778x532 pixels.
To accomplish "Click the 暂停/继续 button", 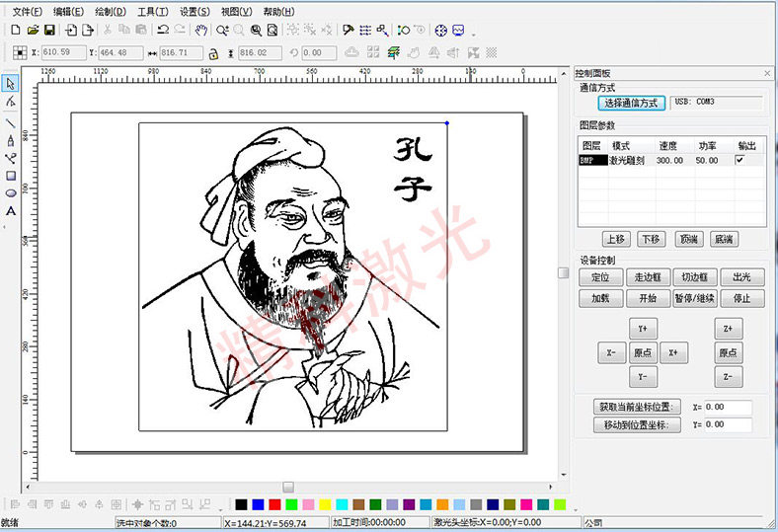I will click(x=695, y=298).
